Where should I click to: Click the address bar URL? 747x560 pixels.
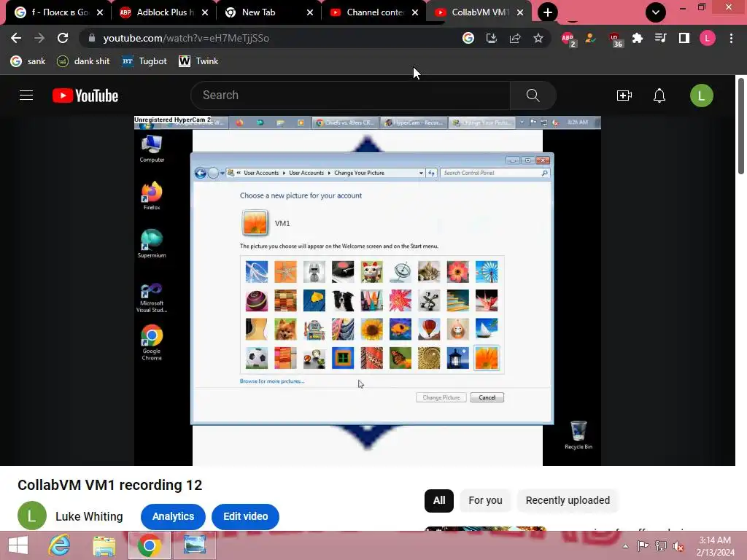(x=186, y=38)
